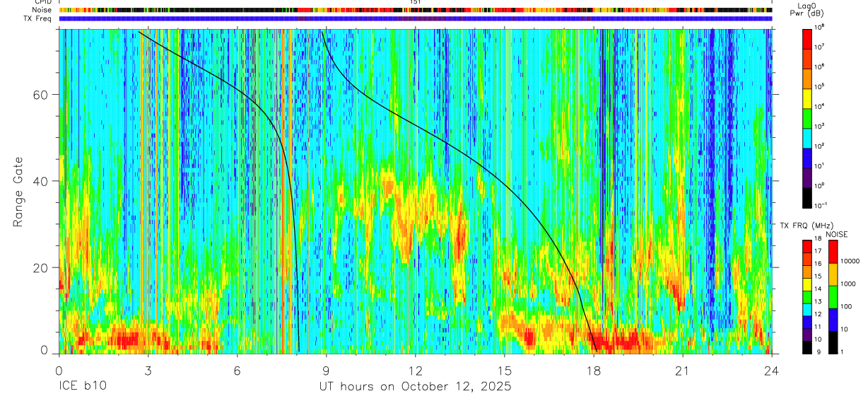Select the green segment of TX FRQ colorbar
The image size is (868, 401).
pyautogui.click(x=808, y=296)
